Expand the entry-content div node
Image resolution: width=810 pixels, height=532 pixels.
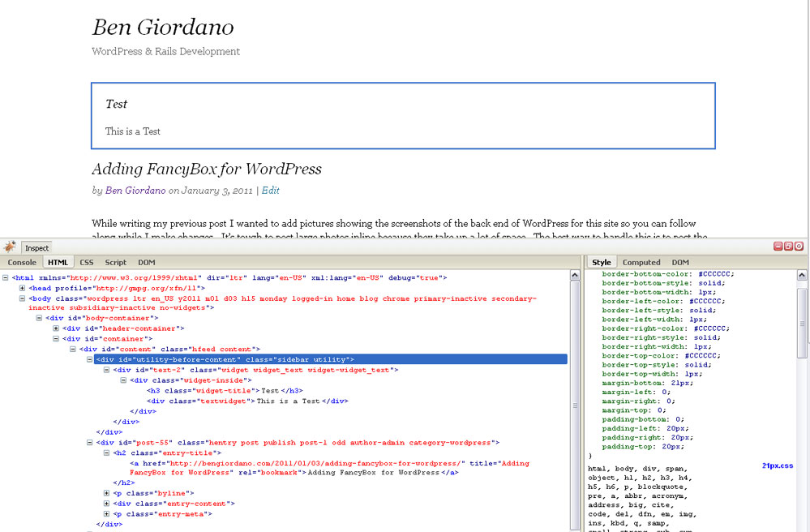[x=107, y=504]
